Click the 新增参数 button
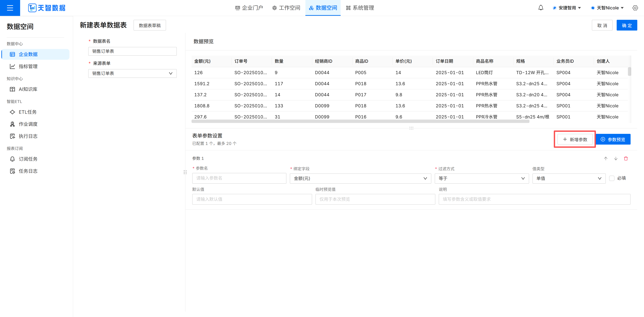644x317 pixels. pos(575,139)
